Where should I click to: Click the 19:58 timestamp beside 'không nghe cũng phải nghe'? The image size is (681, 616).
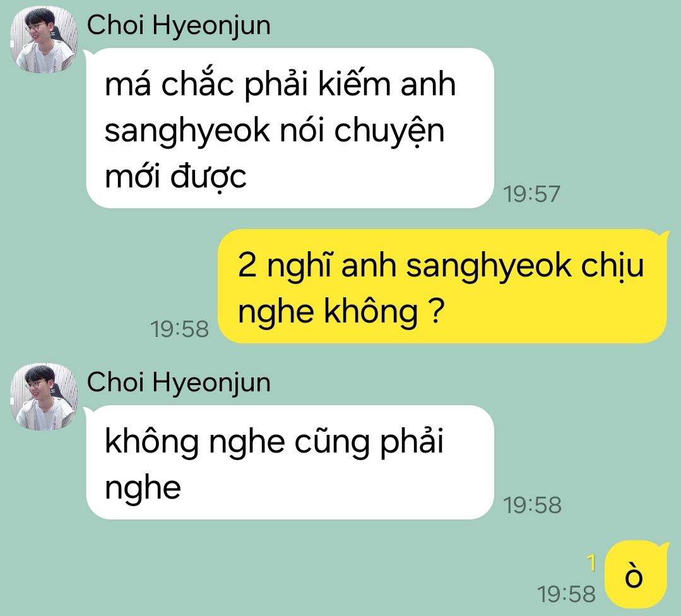click(x=532, y=505)
